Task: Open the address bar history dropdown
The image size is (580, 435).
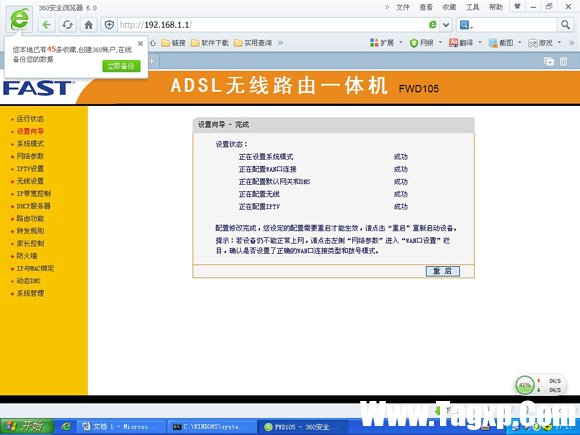Action: click(x=446, y=25)
